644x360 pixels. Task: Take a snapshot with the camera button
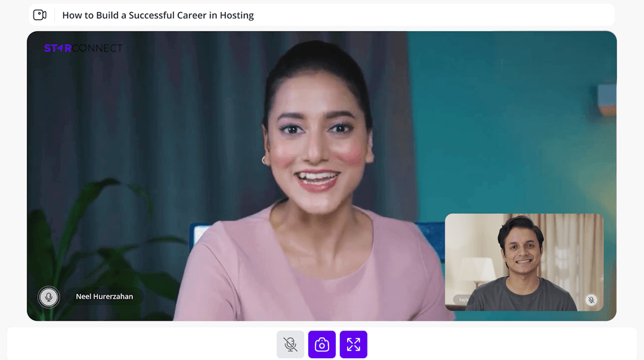point(322,344)
